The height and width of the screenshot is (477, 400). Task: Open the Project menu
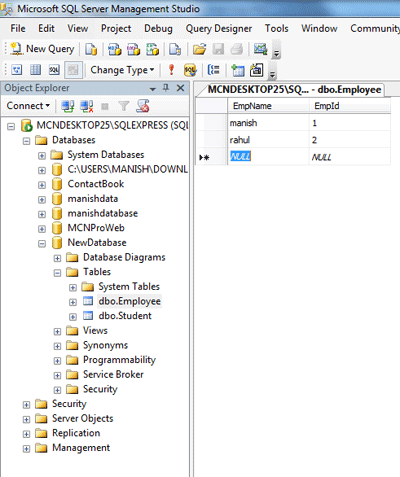click(x=116, y=29)
